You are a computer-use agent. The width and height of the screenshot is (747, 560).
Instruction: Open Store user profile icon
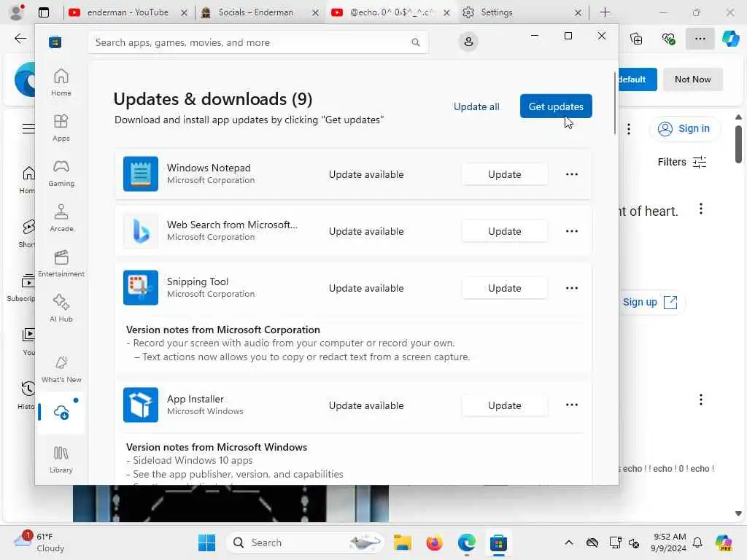pyautogui.click(x=468, y=42)
